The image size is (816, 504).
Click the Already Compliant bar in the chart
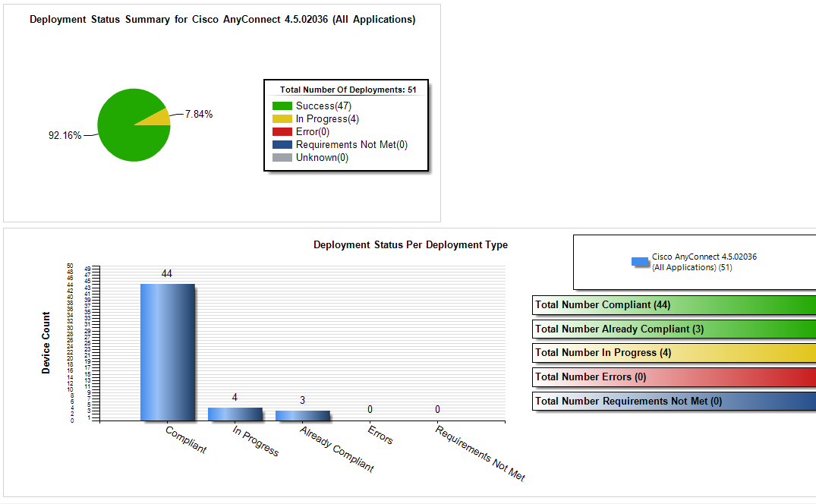coord(303,416)
